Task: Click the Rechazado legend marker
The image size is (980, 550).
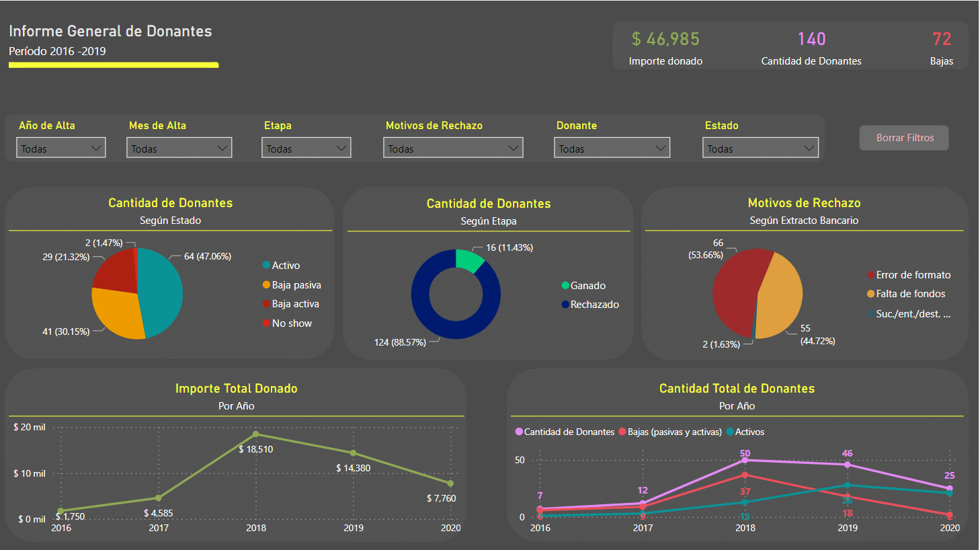Action: click(565, 305)
